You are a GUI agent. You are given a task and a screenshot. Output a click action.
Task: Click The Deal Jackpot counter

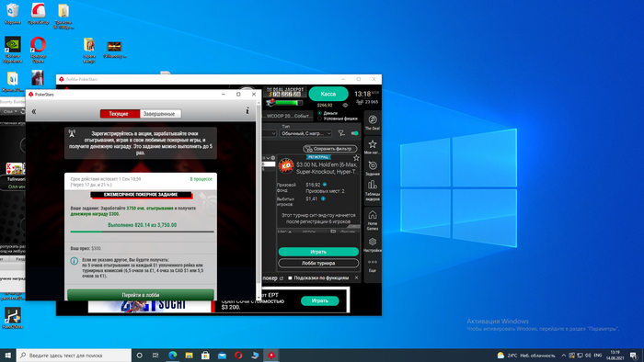pyautogui.click(x=285, y=92)
